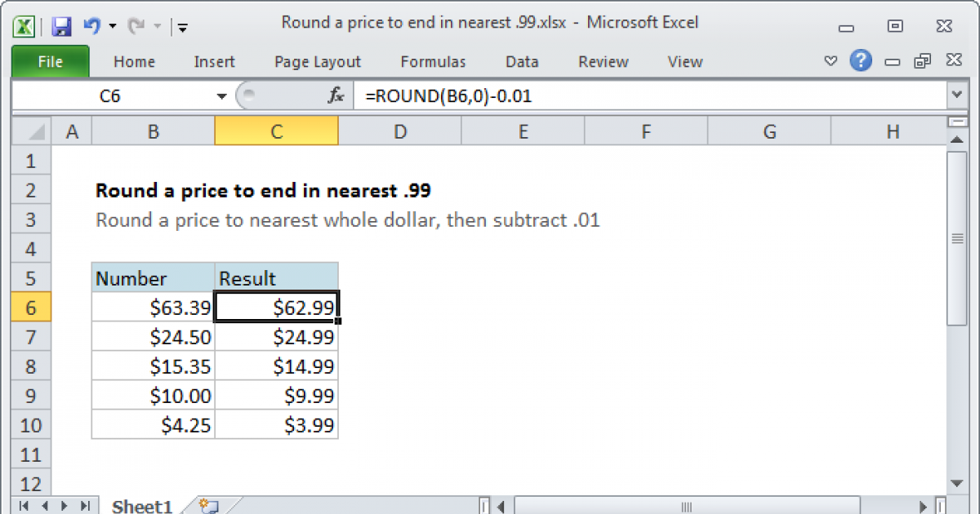Open the Formulas ribbon tab

pyautogui.click(x=433, y=62)
